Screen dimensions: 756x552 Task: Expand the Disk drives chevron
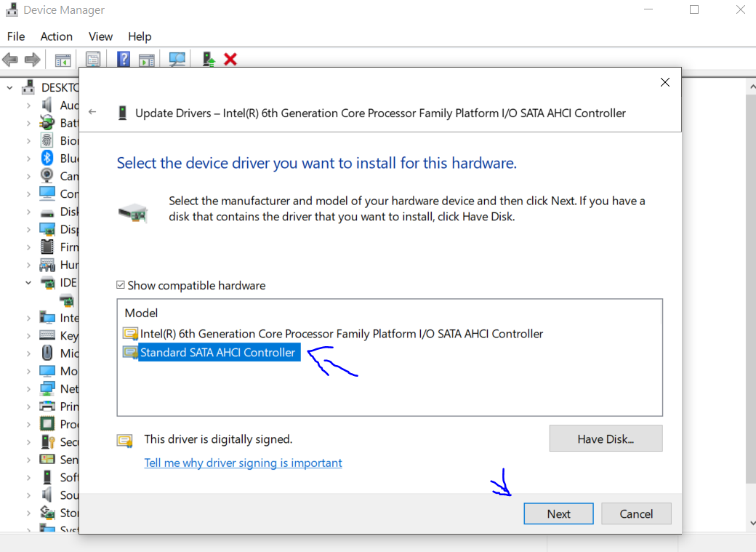28,212
